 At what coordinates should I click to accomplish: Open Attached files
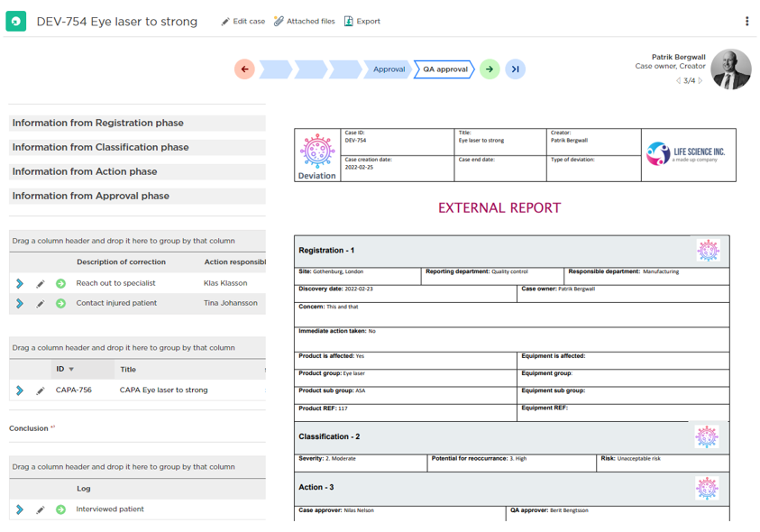pos(305,22)
